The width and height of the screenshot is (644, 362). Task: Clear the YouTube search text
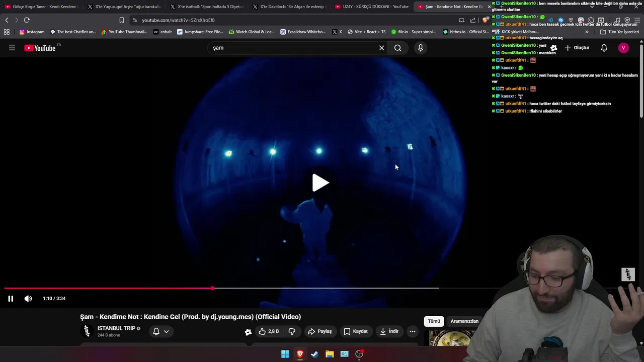[381, 48]
